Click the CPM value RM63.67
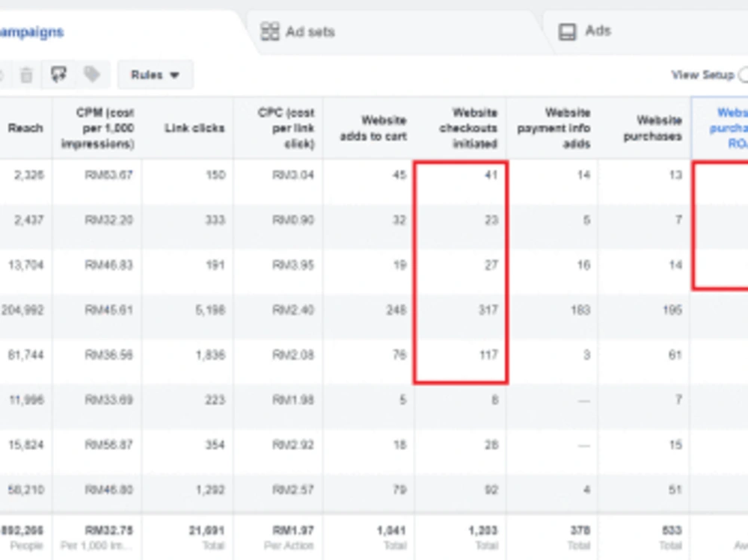The image size is (748, 560). coord(108,175)
